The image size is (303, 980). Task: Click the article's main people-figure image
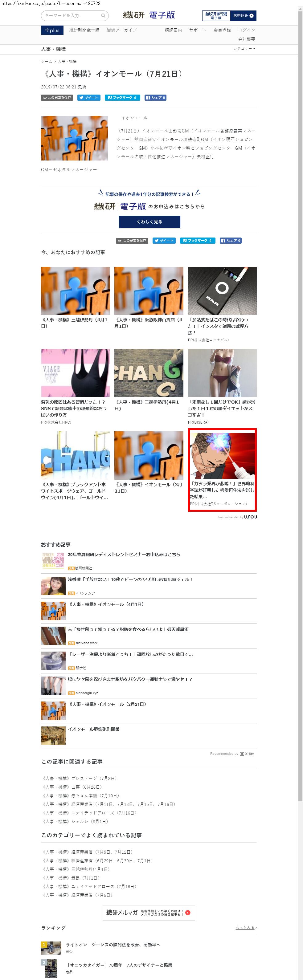[x=74, y=138]
